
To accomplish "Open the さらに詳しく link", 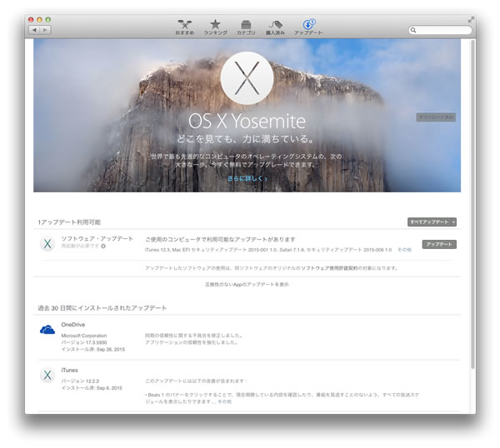I will [247, 178].
